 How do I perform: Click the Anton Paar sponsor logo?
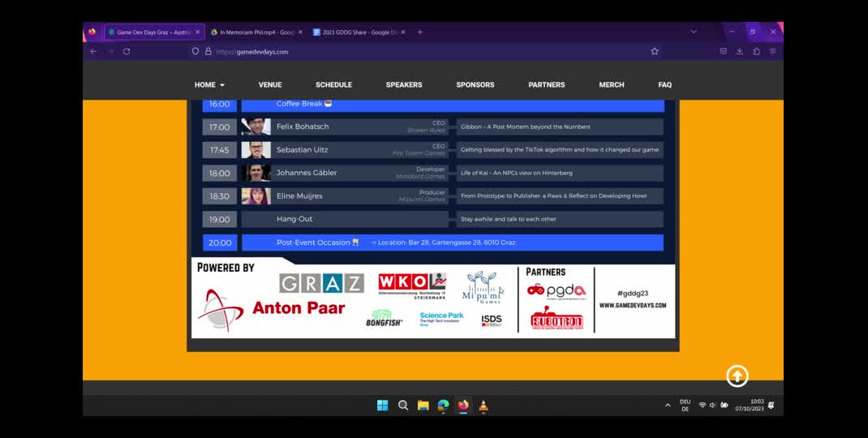pyautogui.click(x=272, y=308)
